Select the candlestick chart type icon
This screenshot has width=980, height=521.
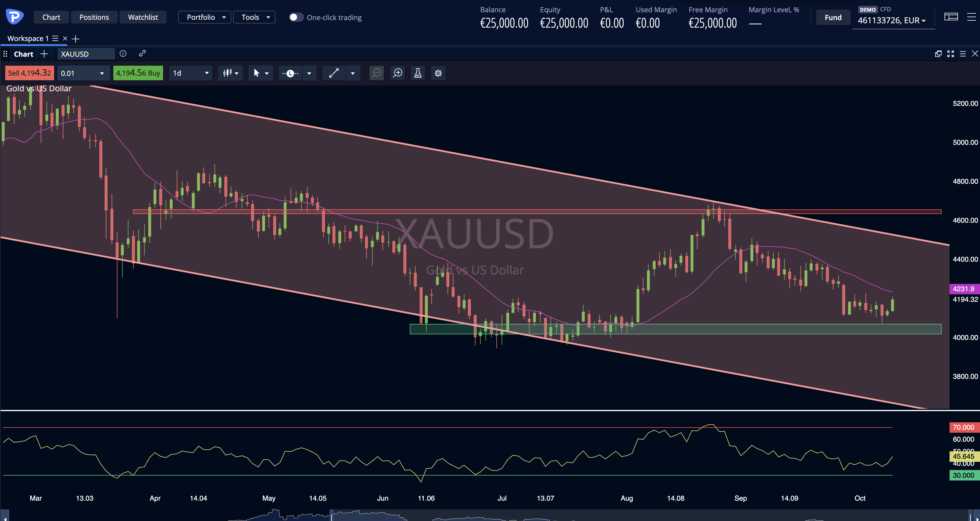click(228, 73)
